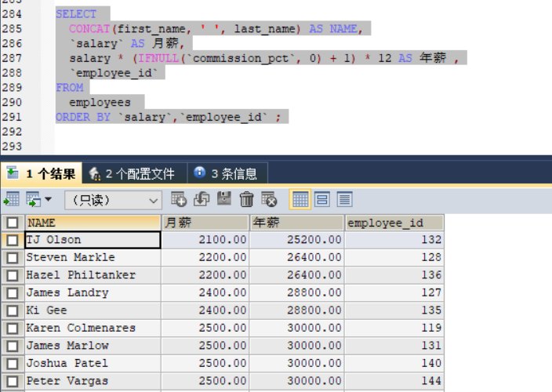The image size is (552, 392).
Task: Click the FROM keyword on line 289
Action: [x=69, y=88]
